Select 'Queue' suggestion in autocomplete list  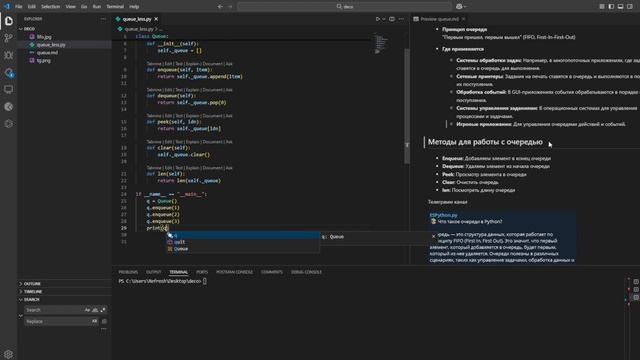(243, 249)
